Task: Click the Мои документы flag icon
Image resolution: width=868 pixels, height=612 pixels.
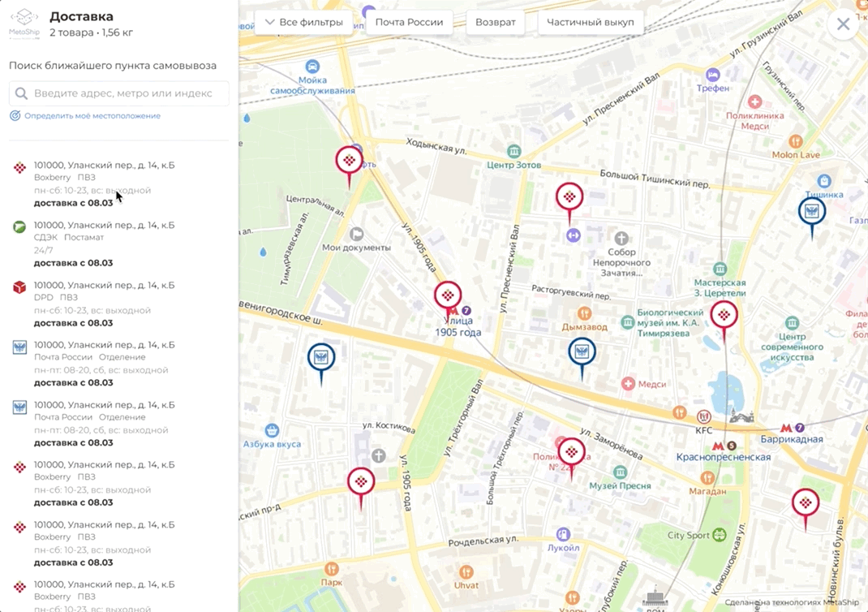Action: [356, 234]
